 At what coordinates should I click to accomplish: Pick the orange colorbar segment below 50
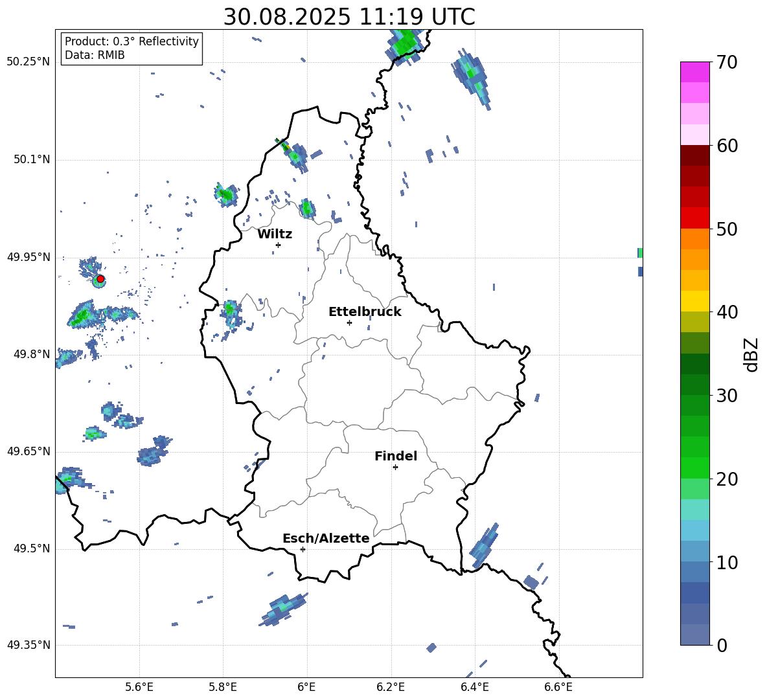pyautogui.click(x=694, y=238)
